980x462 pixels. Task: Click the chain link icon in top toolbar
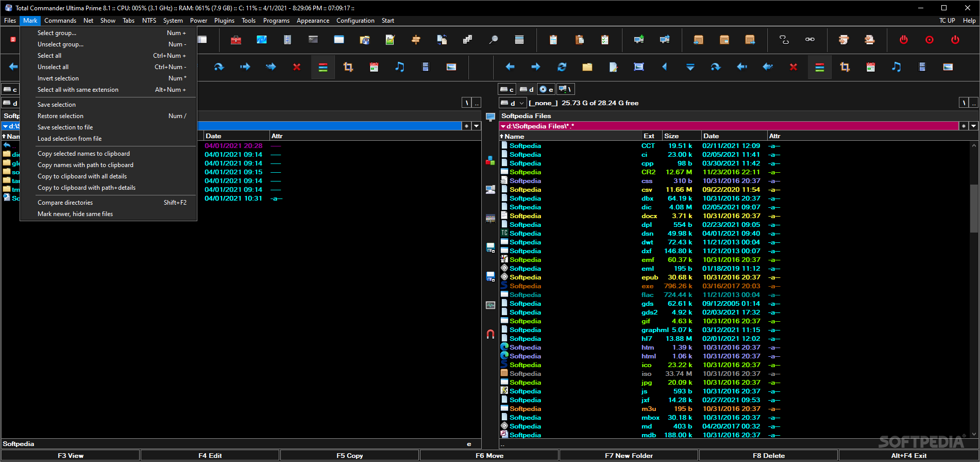(810, 40)
